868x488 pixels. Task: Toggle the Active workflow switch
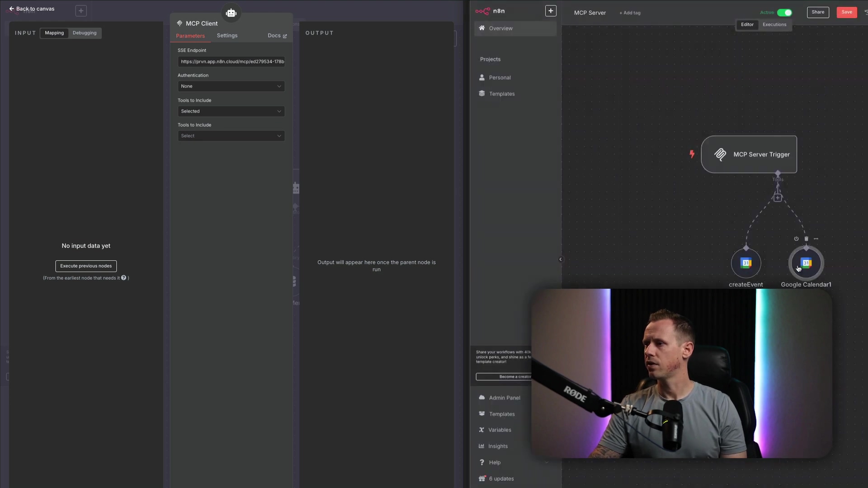point(784,13)
